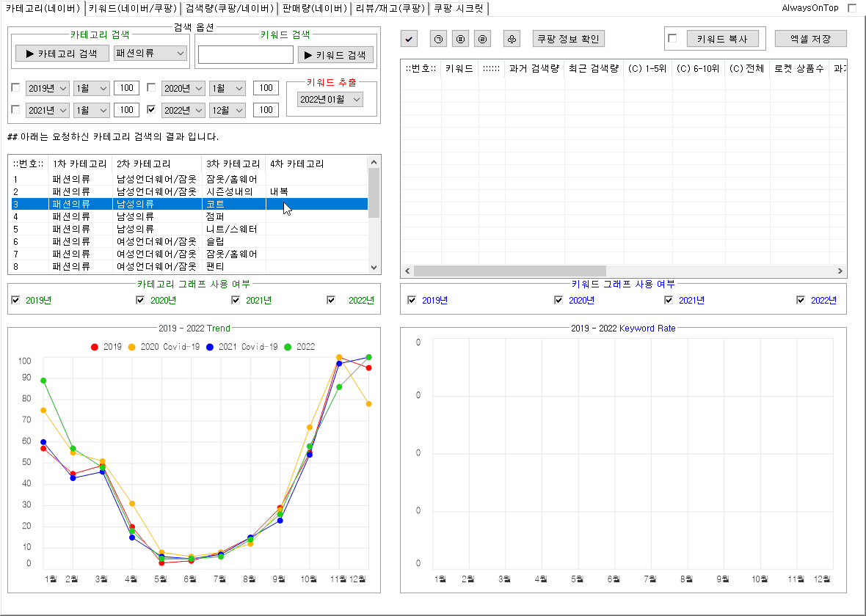Click the 100 value field in the 2019년 row
866x616 pixels.
pyautogui.click(x=126, y=88)
